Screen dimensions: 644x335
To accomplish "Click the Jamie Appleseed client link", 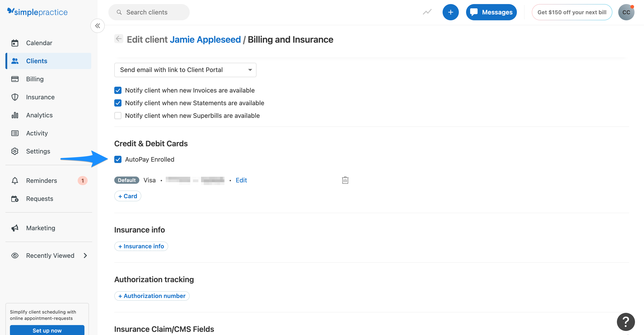I will tap(205, 40).
